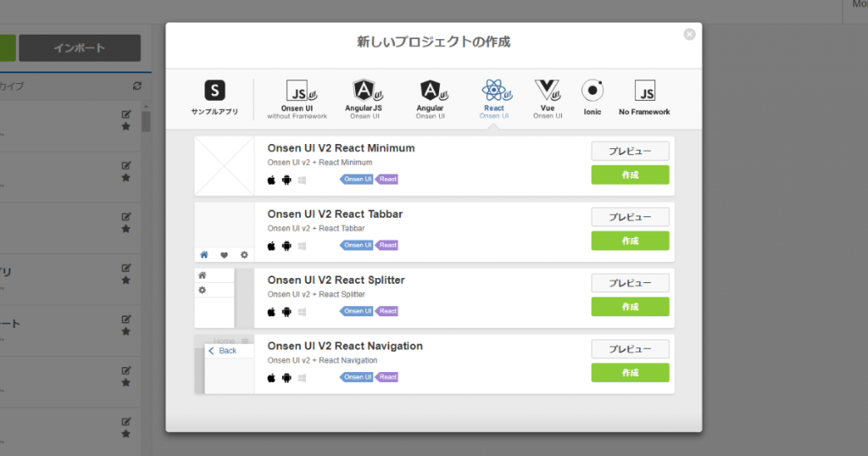This screenshot has height=456, width=868.
Task: Click the React Splitter template thumbnail
Action: coord(224,298)
